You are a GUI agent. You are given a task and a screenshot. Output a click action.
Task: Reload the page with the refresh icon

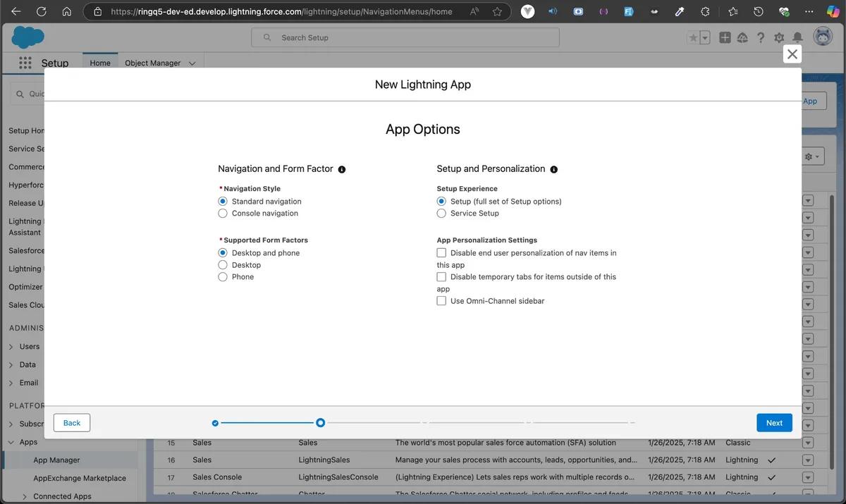tap(42, 11)
